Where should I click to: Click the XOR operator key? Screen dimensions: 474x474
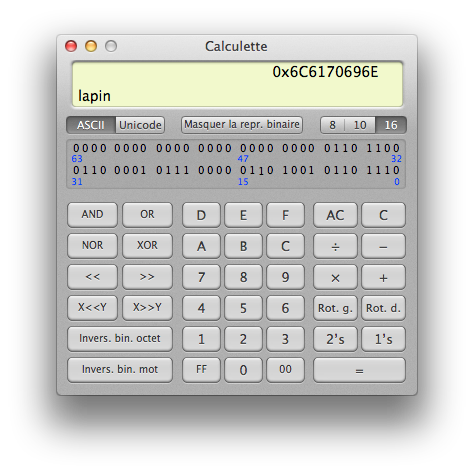pos(147,246)
